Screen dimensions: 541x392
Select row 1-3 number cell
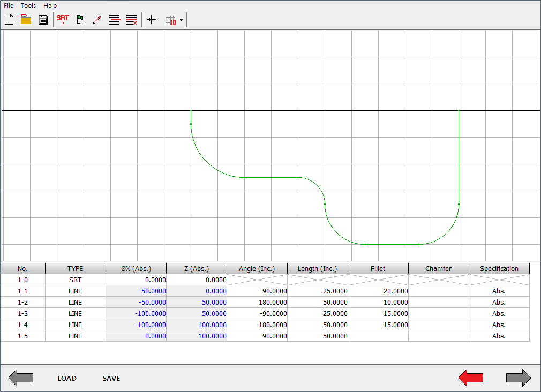point(23,314)
